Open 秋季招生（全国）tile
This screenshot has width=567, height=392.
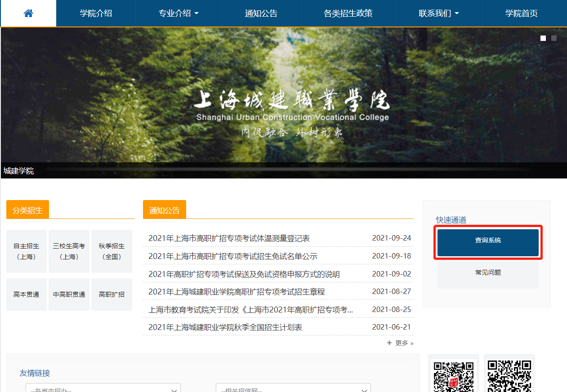[112, 251]
